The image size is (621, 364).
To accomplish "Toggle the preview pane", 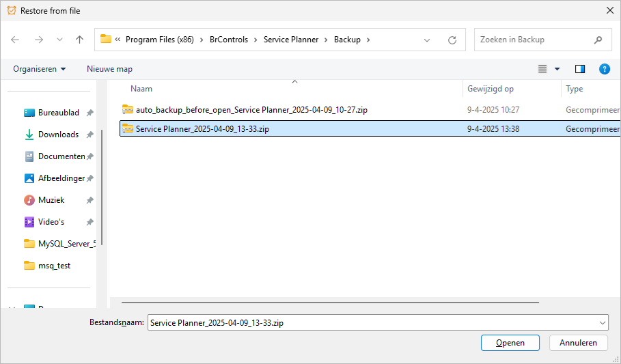I will click(580, 69).
